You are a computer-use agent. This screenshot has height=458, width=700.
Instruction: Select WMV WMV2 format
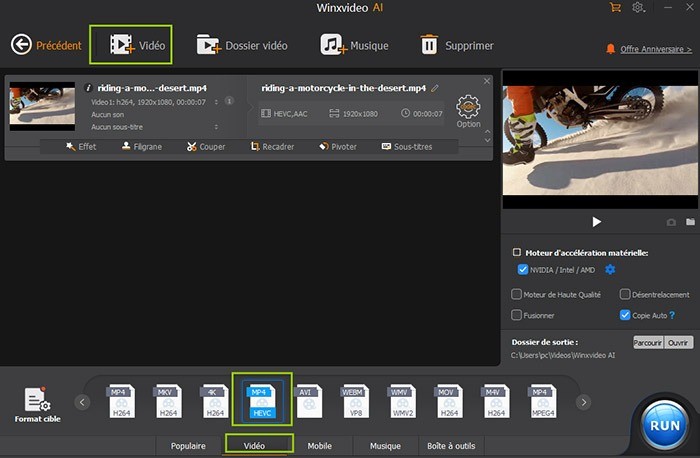point(403,401)
